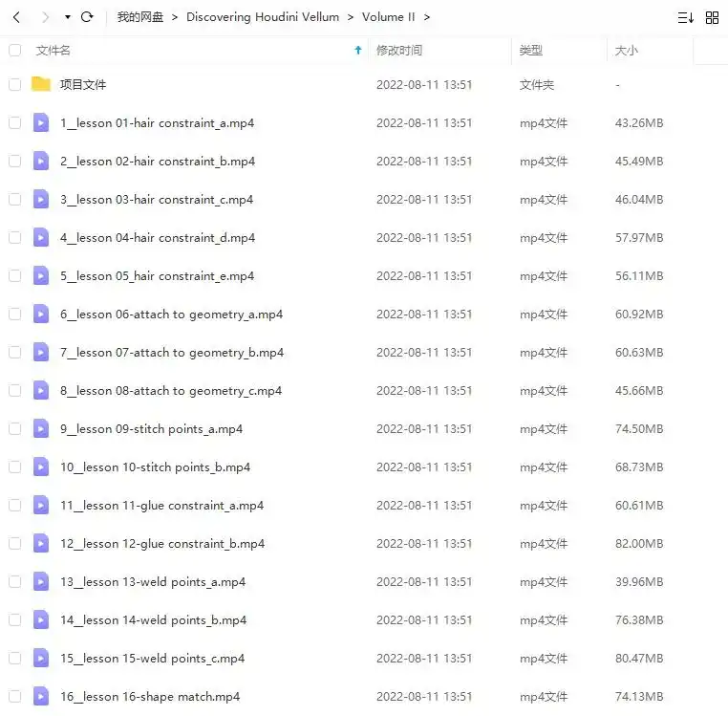
Task: Click the 39.96MB size value
Action: (x=639, y=582)
